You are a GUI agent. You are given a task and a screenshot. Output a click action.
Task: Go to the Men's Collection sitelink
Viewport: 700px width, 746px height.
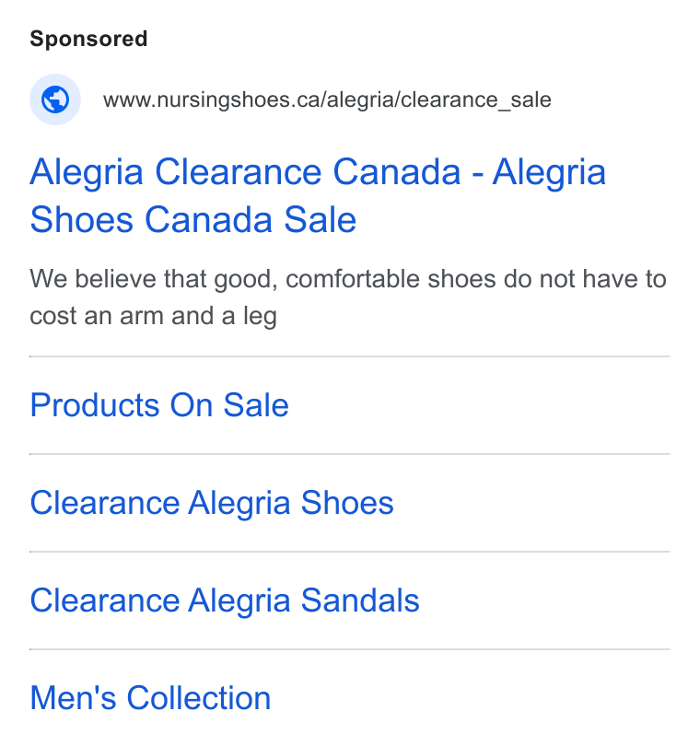tap(150, 698)
